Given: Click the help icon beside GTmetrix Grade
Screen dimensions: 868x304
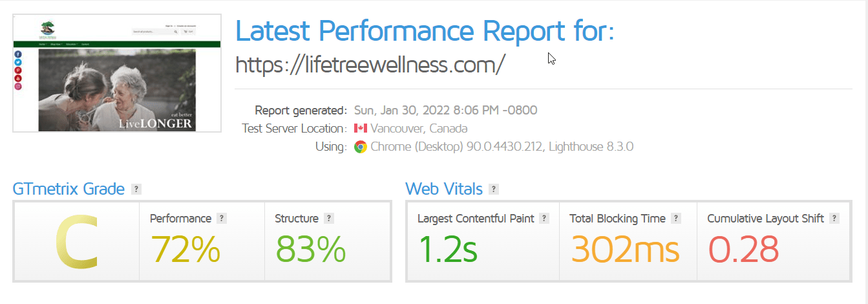Looking at the screenshot, I should click(x=136, y=190).
